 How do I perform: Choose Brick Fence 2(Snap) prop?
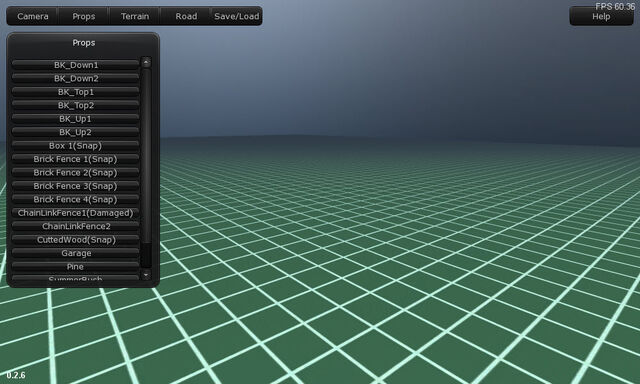[76, 173]
